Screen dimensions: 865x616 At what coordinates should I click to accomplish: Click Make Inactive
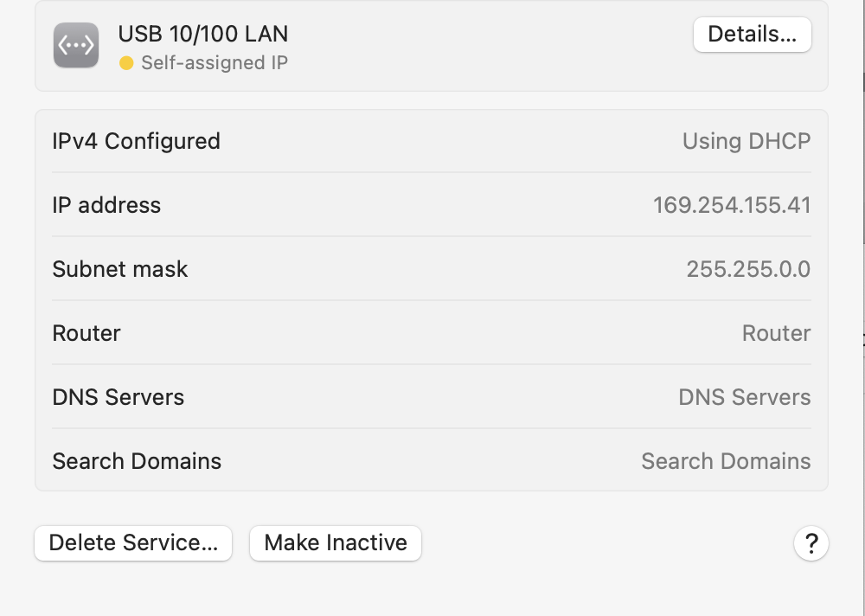click(335, 543)
